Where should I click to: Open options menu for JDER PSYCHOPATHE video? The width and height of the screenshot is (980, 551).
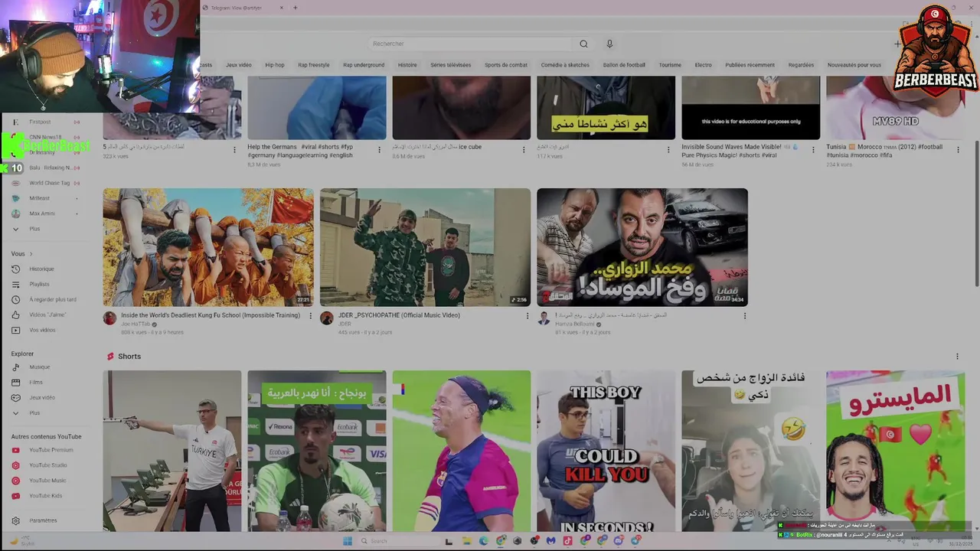click(528, 316)
